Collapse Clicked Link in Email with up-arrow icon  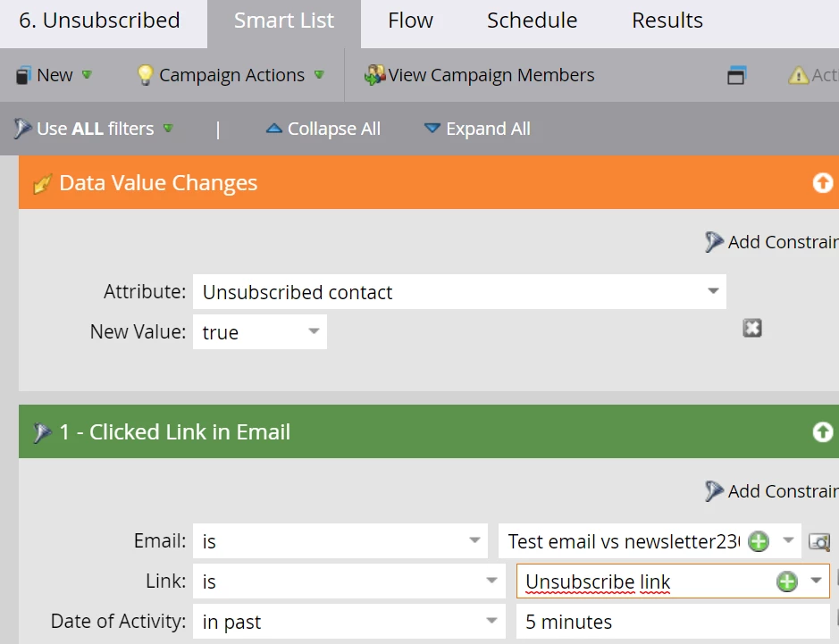(822, 431)
